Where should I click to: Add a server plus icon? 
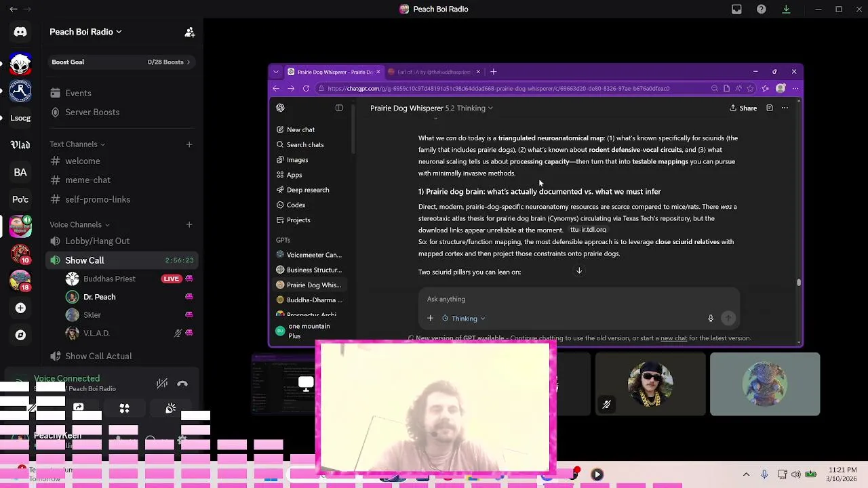(x=20, y=308)
